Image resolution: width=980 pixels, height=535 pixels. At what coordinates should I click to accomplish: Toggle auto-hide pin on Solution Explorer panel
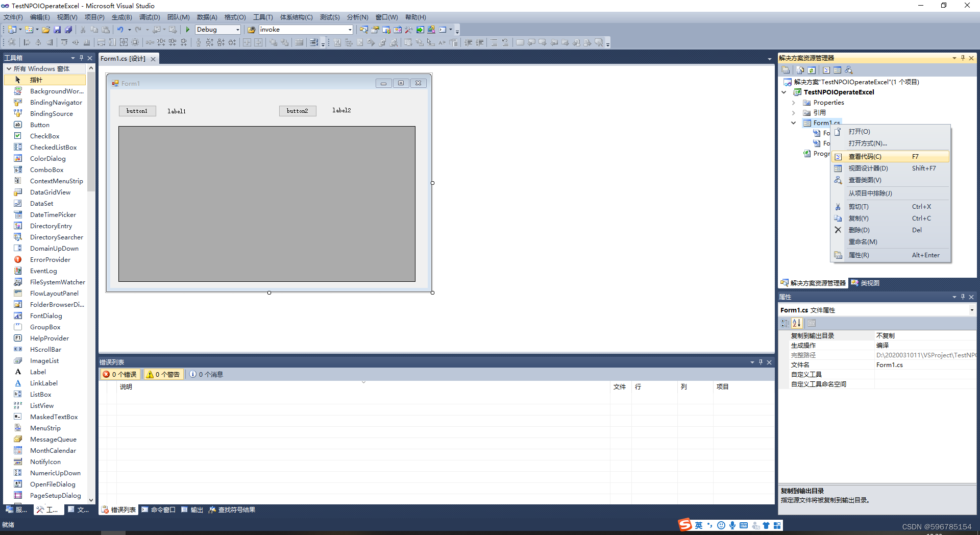[x=963, y=58]
